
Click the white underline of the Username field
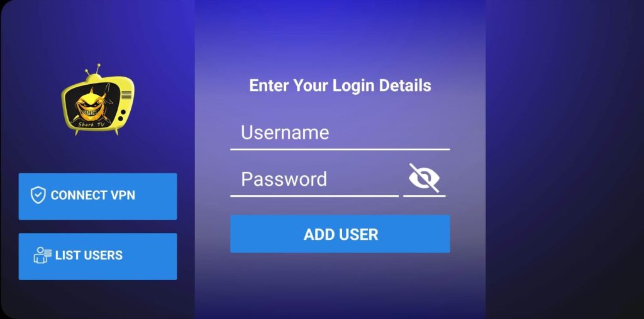[340, 149]
